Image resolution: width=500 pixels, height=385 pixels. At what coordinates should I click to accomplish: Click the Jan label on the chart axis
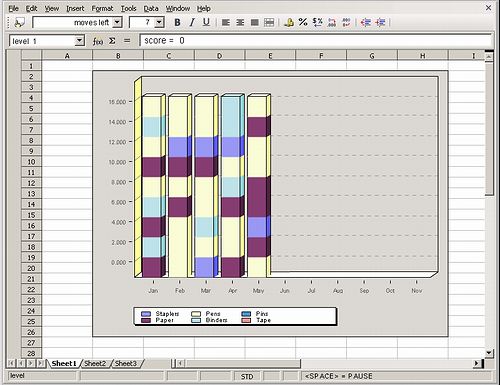[x=153, y=291]
